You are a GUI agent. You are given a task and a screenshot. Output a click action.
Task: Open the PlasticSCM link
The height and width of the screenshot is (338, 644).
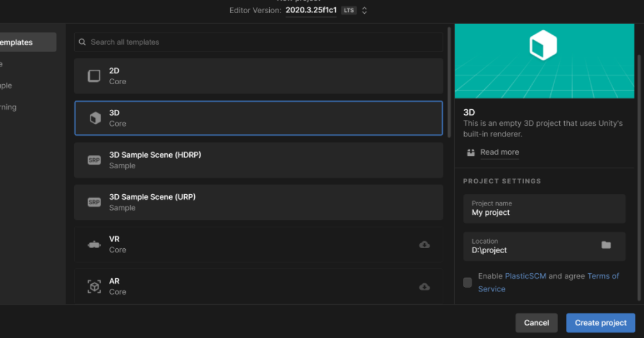(525, 276)
